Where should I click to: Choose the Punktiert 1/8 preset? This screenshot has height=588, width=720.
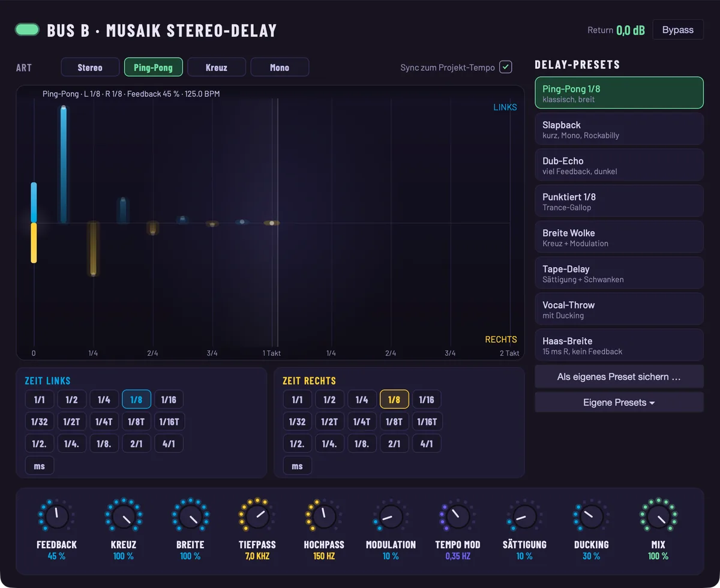pos(619,201)
